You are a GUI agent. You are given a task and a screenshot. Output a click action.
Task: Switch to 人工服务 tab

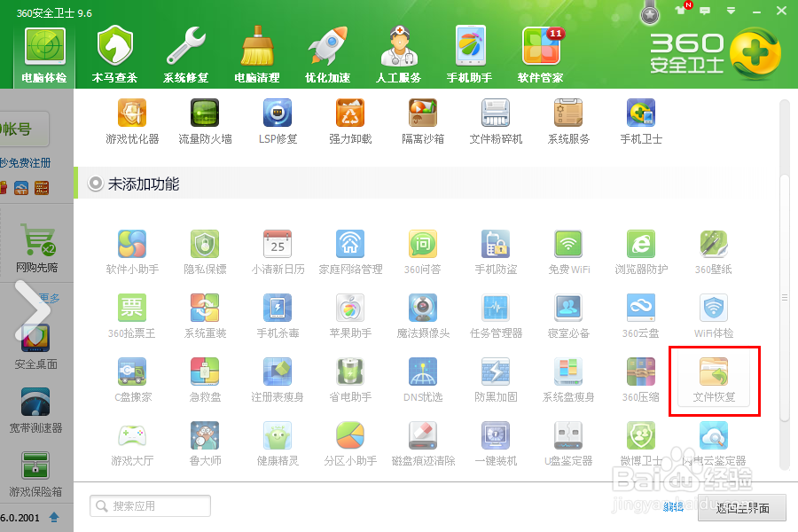[399, 56]
